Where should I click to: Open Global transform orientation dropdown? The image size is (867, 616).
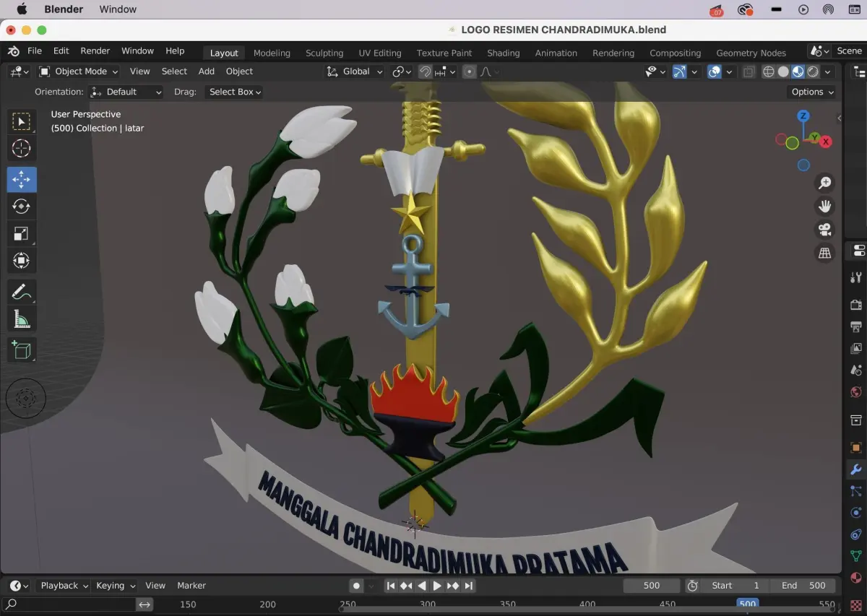[x=354, y=71]
